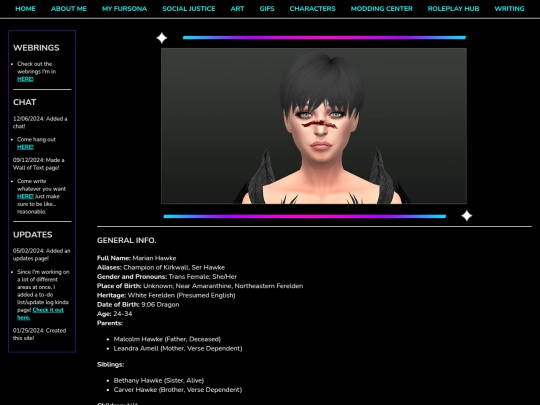
Task: Follow the HERE! link under Come hang out
Action: (x=25, y=147)
